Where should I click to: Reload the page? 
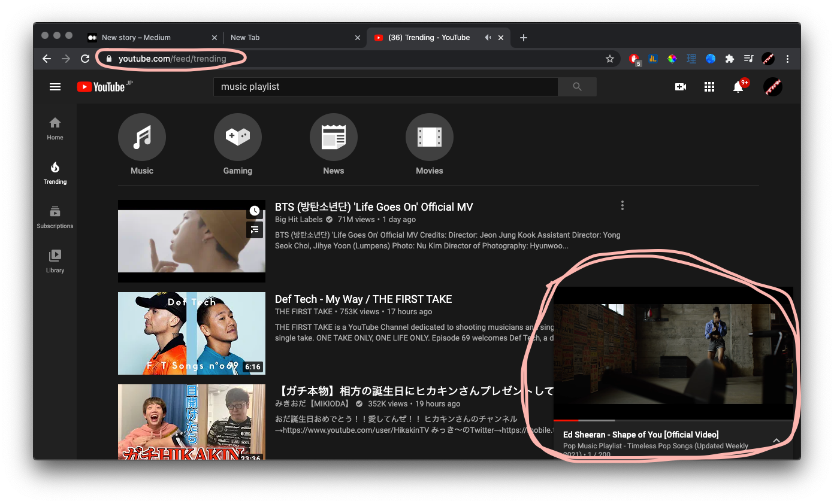(x=85, y=59)
